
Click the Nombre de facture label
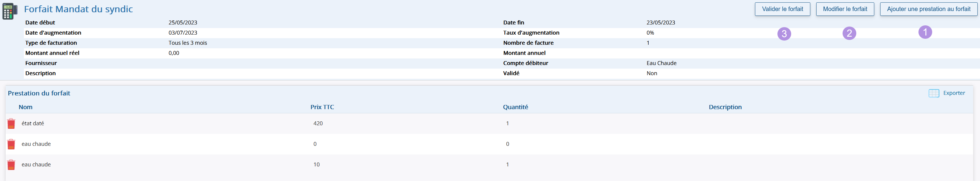529,43
